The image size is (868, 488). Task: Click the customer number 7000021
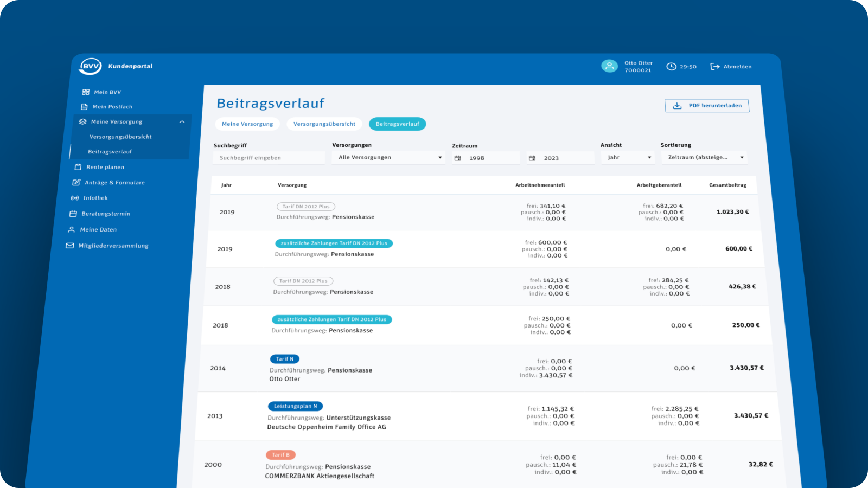638,70
